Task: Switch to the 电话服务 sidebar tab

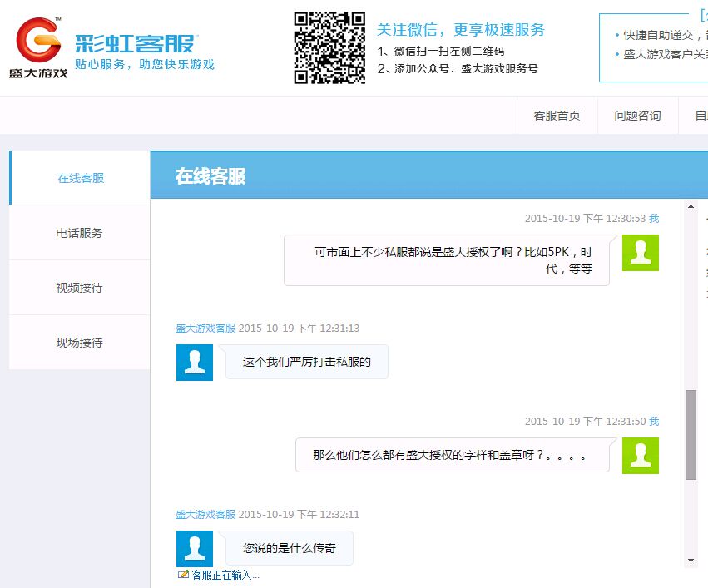Action: coord(79,233)
